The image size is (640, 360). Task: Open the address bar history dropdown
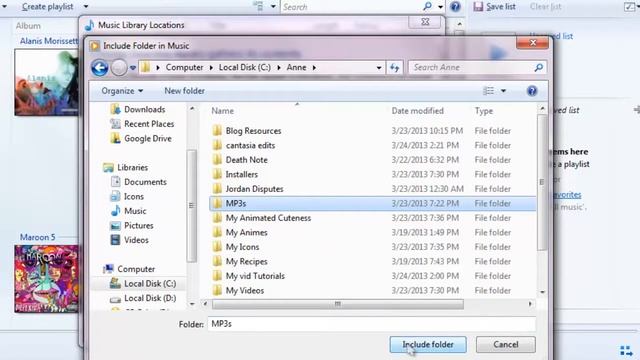379,68
